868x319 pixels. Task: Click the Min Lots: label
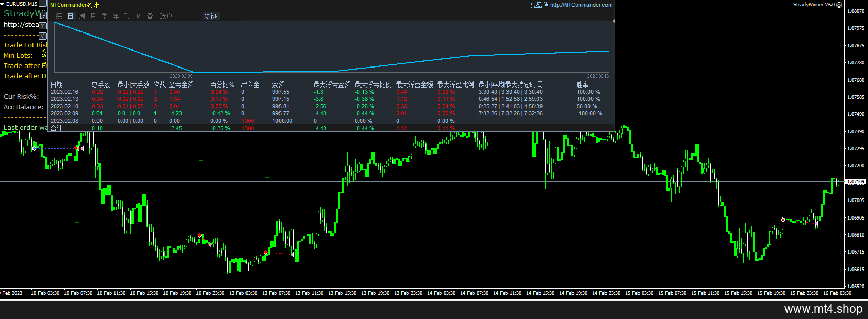18,55
